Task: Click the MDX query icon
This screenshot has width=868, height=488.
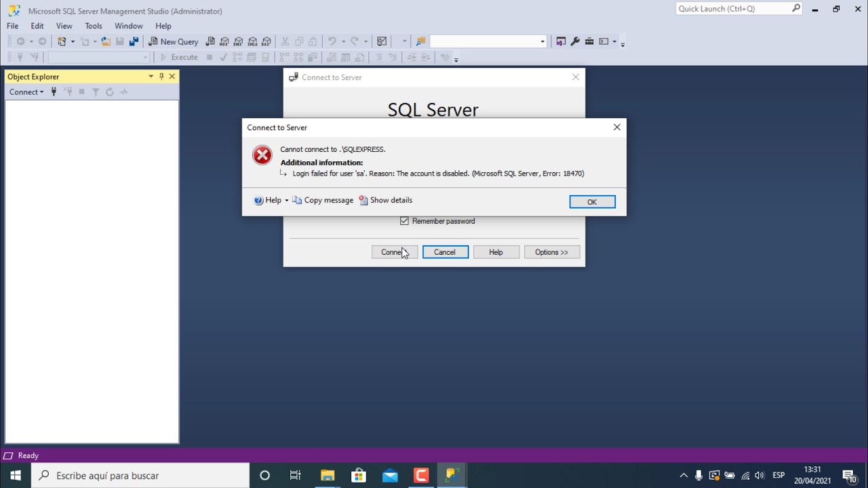Action: pyautogui.click(x=224, y=41)
